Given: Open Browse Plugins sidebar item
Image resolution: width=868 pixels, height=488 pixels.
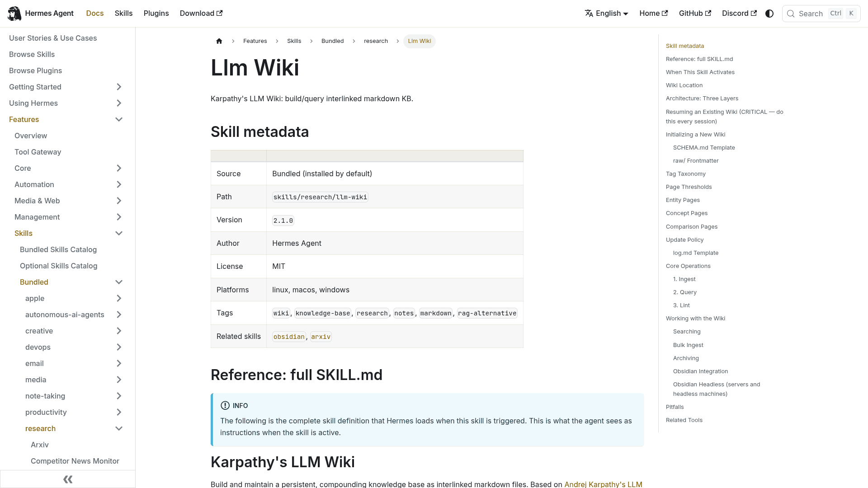Looking at the screenshot, I should [35, 70].
